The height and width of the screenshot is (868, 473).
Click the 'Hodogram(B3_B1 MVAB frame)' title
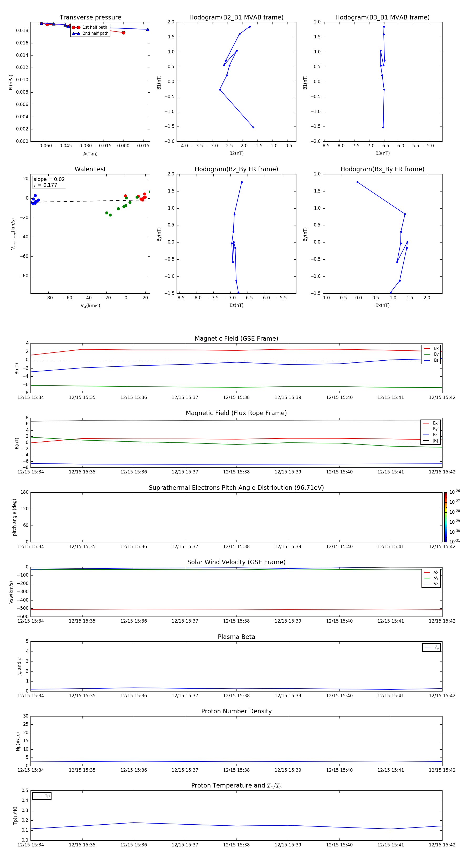[x=382, y=18]
